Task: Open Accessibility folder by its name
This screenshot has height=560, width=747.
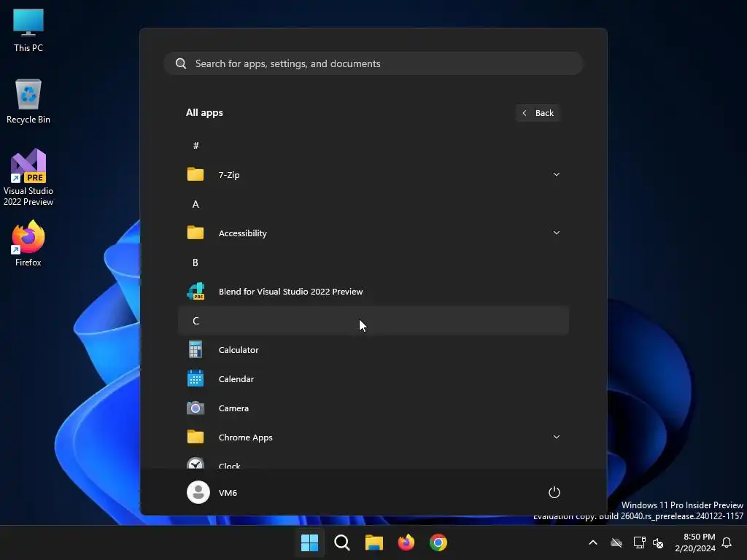Action: coord(242,233)
